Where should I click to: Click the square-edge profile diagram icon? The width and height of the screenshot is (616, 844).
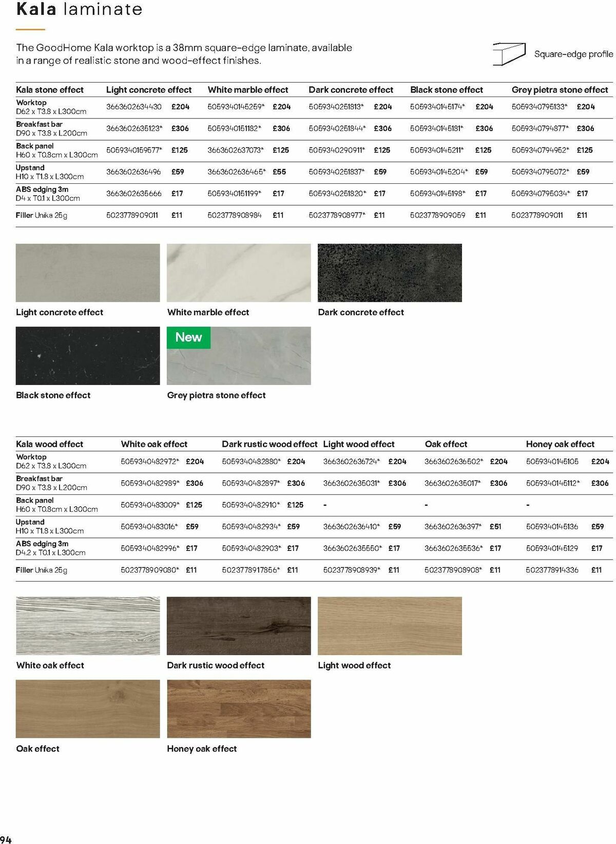point(509,54)
